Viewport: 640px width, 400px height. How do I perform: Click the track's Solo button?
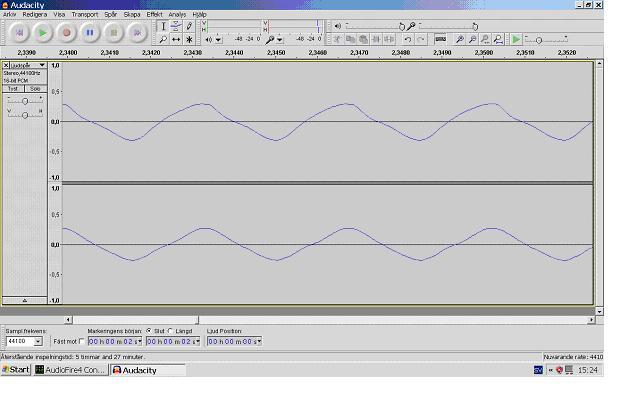coord(35,89)
